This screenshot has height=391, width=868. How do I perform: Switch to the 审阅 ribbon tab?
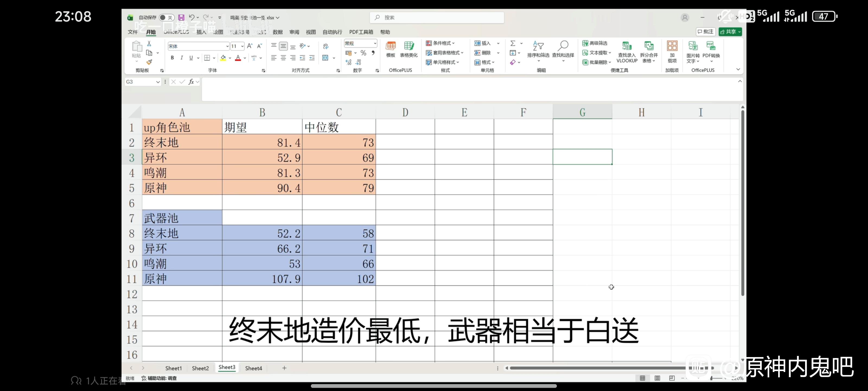(x=294, y=32)
